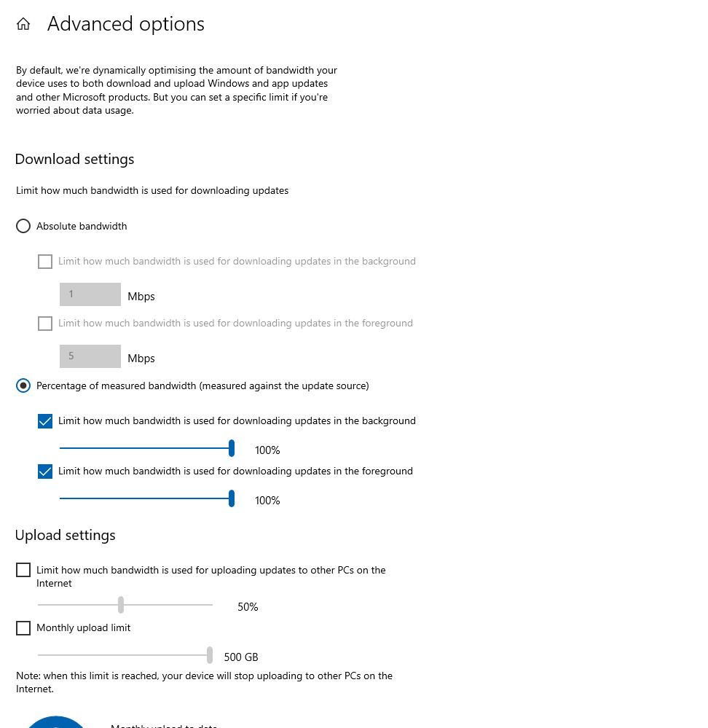Uncheck the checked foreground download limit checkbox

coord(45,471)
